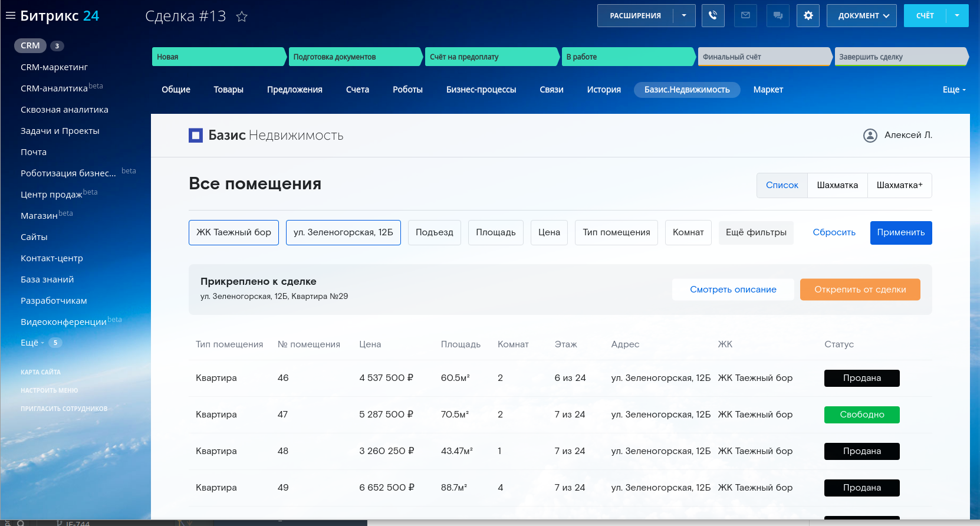The height and width of the screenshot is (526, 980).
Task: Click the Применить button
Action: [x=900, y=232]
